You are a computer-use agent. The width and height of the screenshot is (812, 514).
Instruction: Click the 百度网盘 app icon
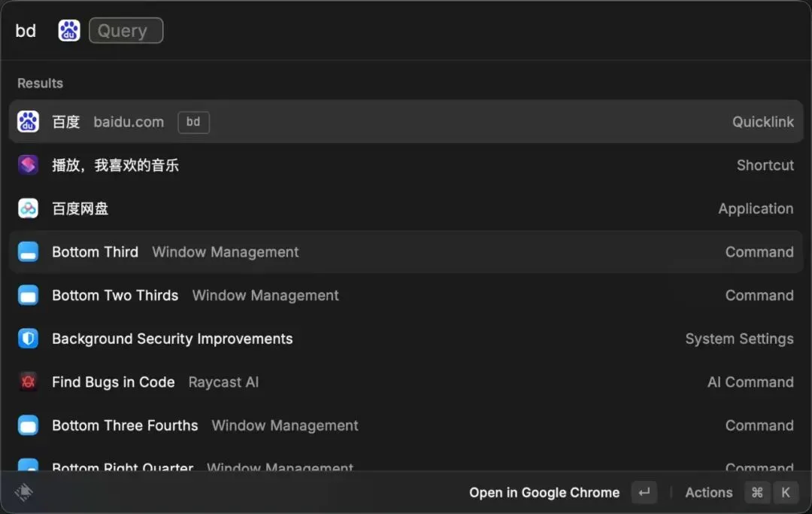click(x=28, y=208)
